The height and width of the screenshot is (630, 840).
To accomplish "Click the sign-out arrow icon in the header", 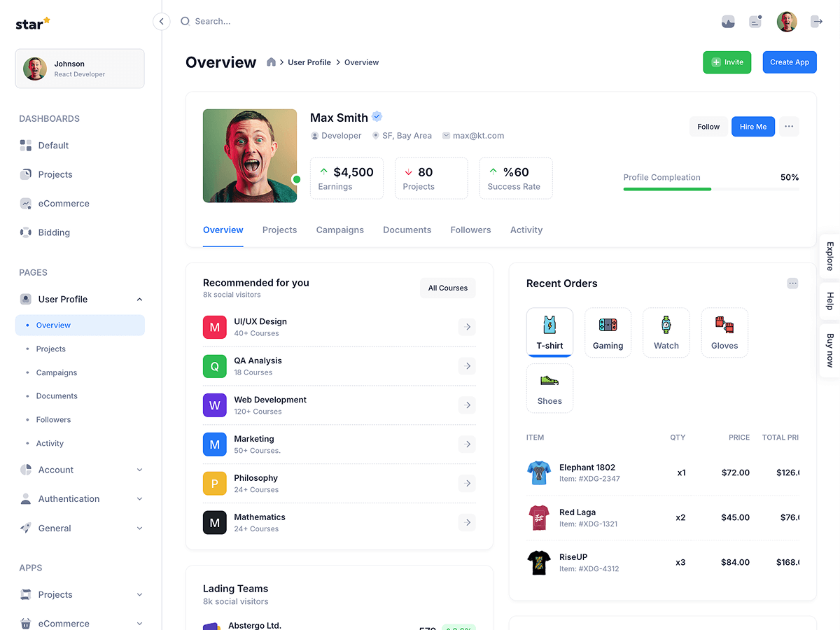I will (x=816, y=21).
